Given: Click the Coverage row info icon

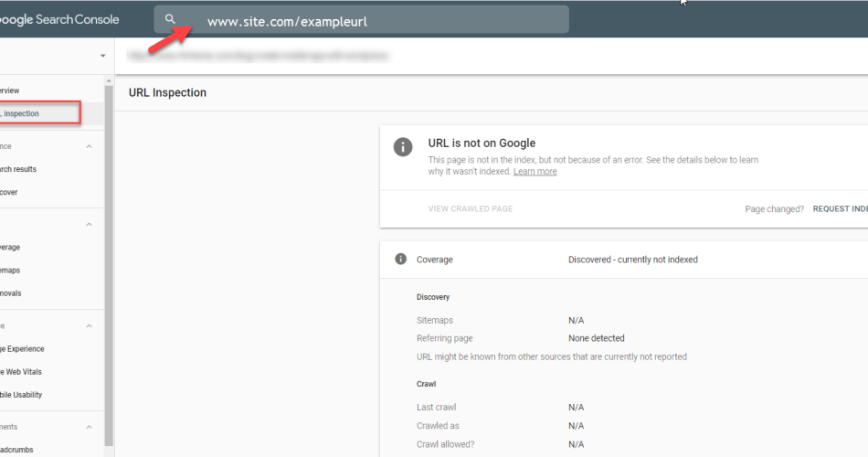Looking at the screenshot, I should click(401, 260).
